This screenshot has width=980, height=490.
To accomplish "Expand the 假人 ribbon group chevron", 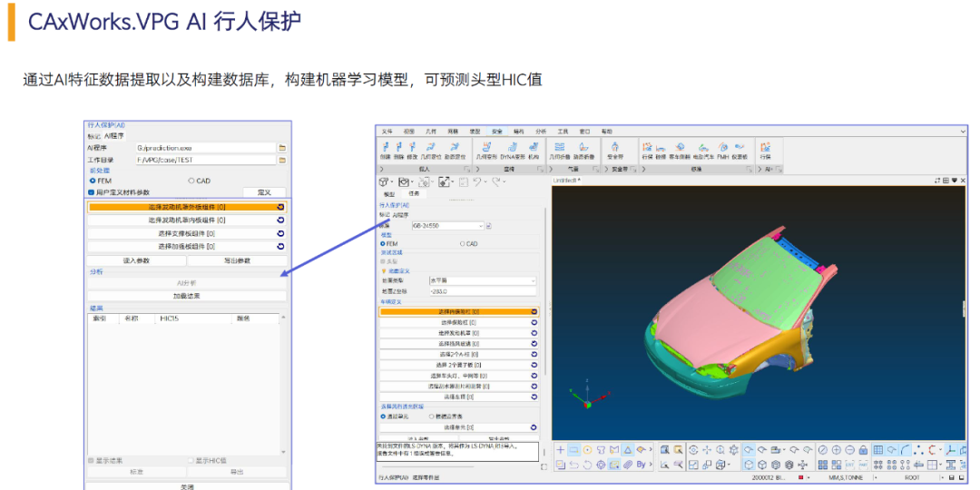I will point(381,170).
